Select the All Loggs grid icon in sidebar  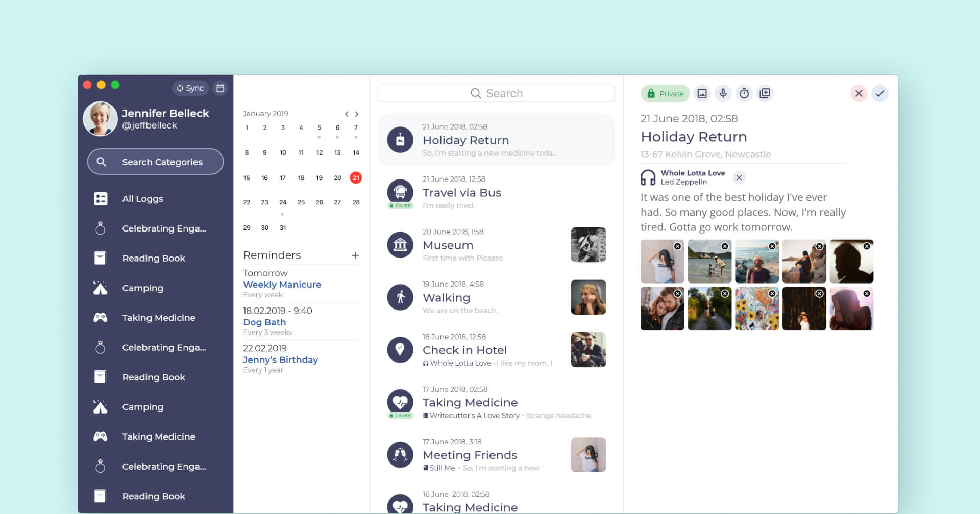pos(101,198)
